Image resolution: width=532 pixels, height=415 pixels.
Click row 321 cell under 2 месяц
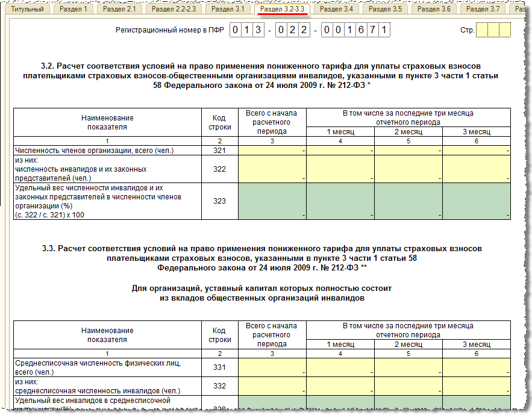(x=408, y=151)
